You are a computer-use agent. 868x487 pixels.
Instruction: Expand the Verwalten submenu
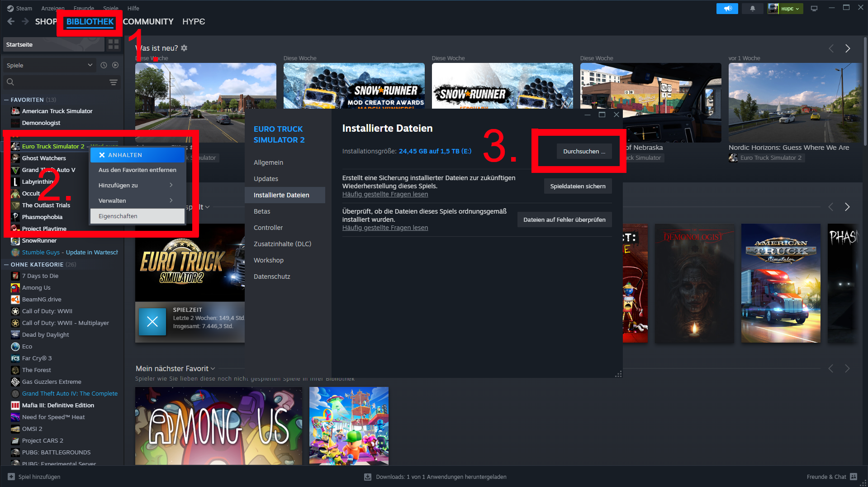pos(138,201)
